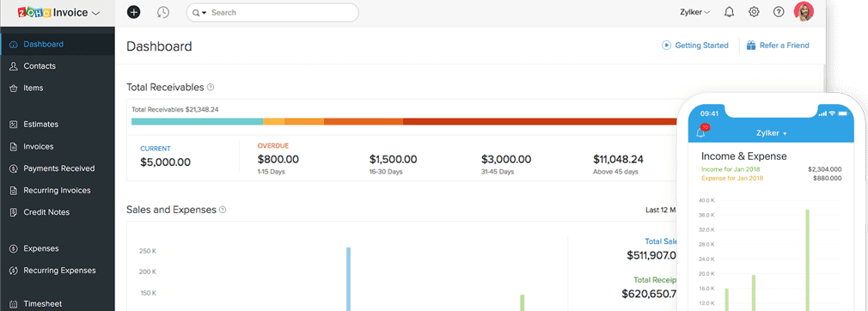Click the help question mark icon

779,12
